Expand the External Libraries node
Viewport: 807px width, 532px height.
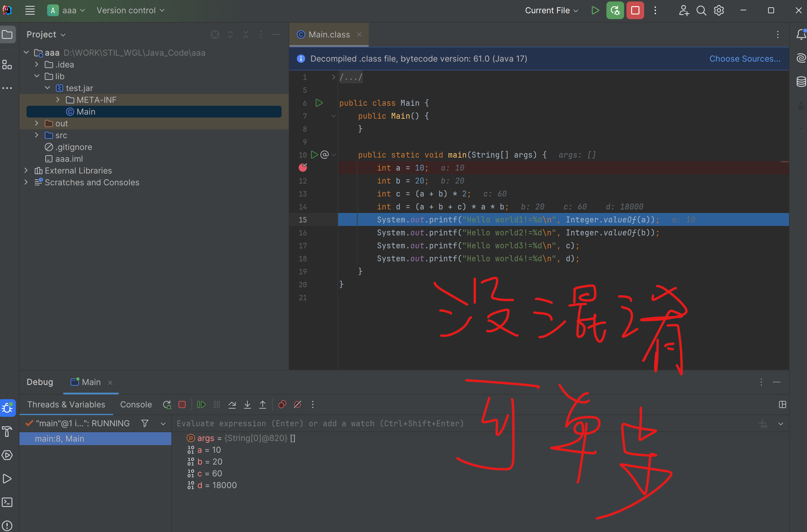pos(26,171)
